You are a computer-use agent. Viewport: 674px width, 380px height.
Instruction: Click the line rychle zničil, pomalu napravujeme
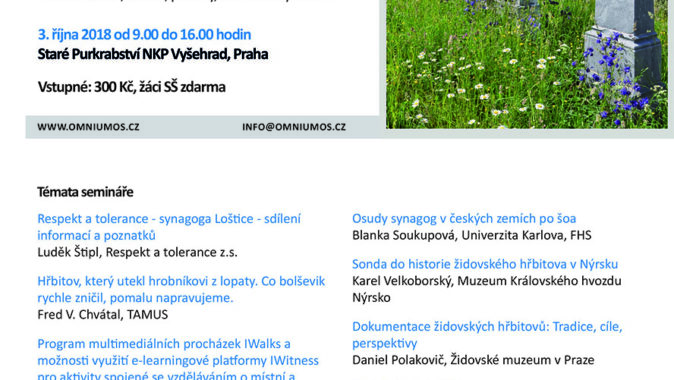(135, 298)
